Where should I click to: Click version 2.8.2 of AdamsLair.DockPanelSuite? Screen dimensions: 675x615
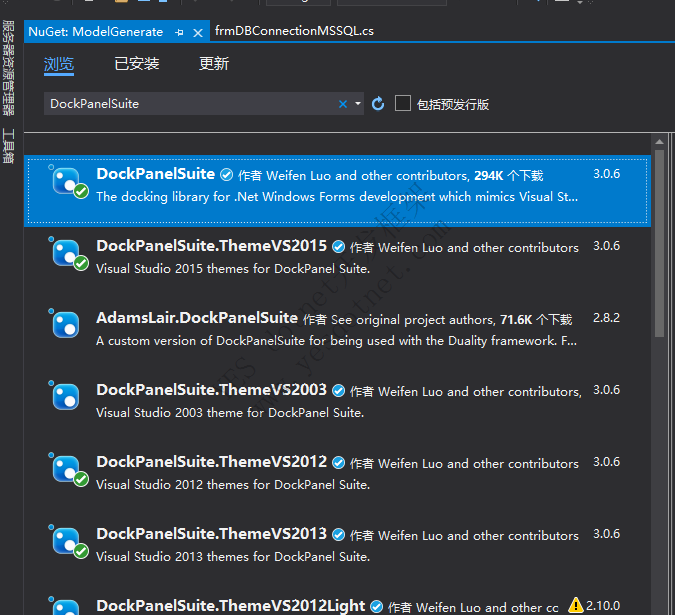click(606, 318)
